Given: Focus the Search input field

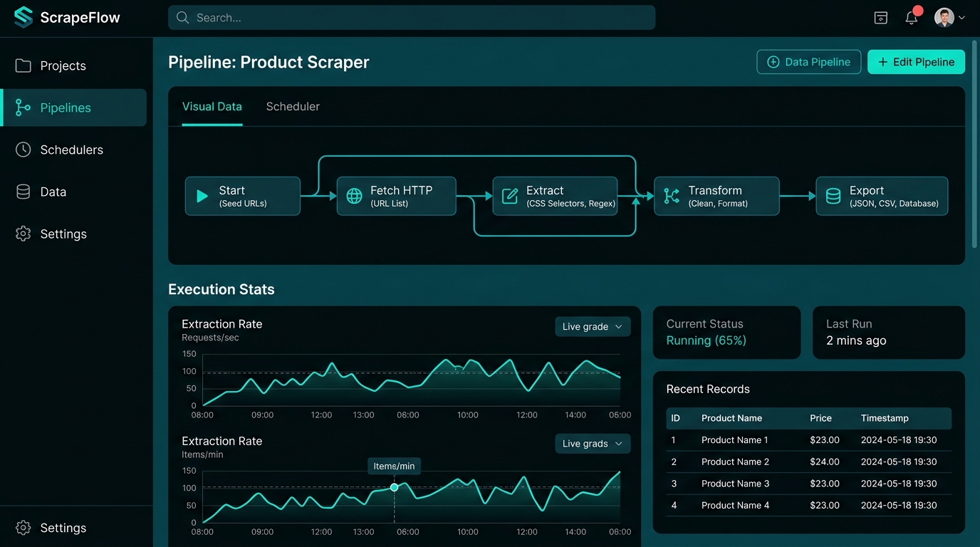Looking at the screenshot, I should tap(412, 18).
